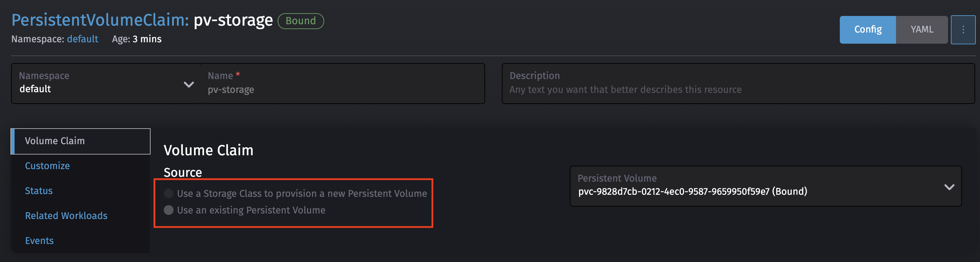Viewport: 980px width, 262px height.
Task: Open the three-dot actions menu
Action: pyautogui.click(x=963, y=29)
